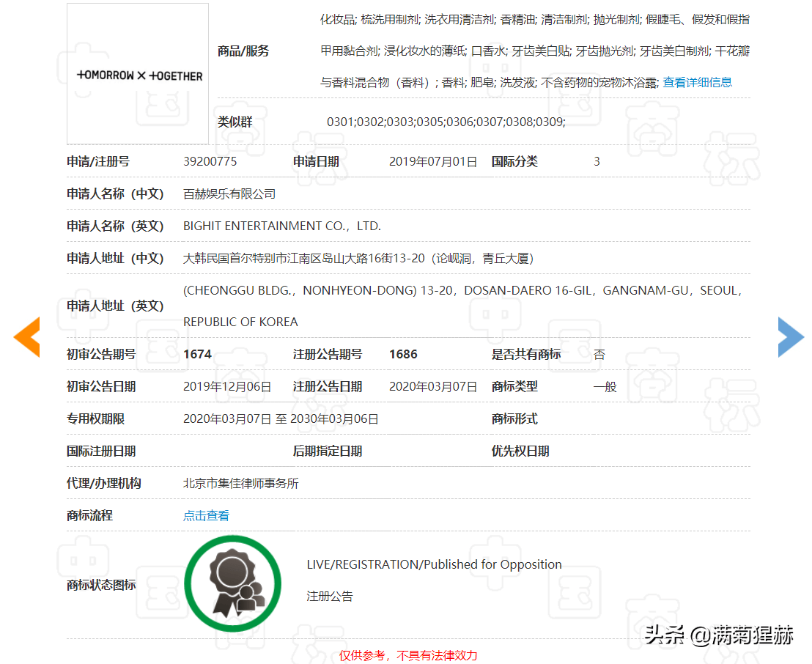The image size is (812, 664).
Task: Select international class value 3
Action: [x=597, y=161]
